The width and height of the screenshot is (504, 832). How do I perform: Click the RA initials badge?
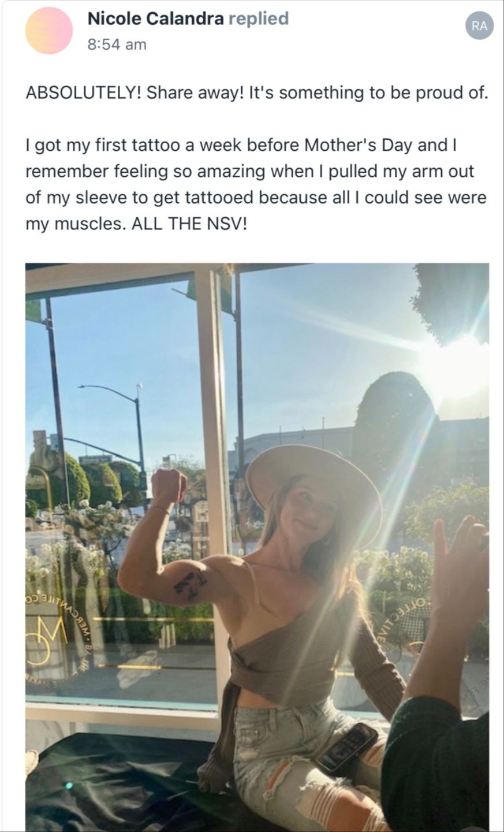pyautogui.click(x=480, y=25)
